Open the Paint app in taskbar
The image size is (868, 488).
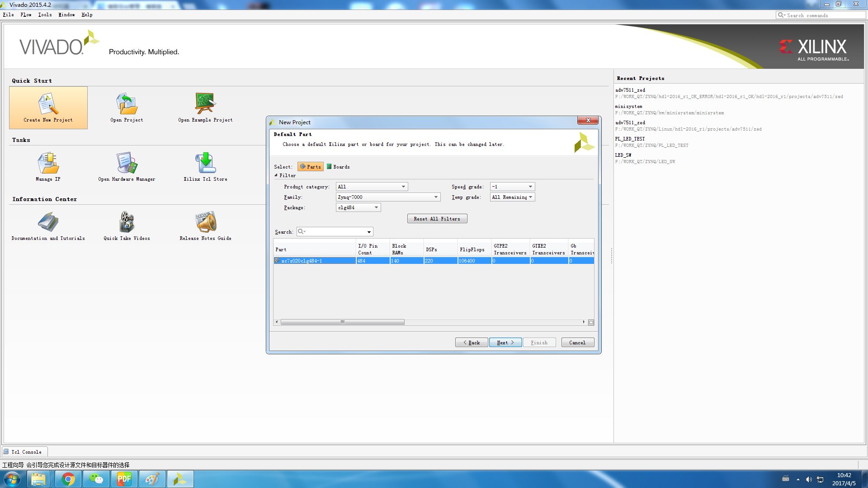point(152,479)
